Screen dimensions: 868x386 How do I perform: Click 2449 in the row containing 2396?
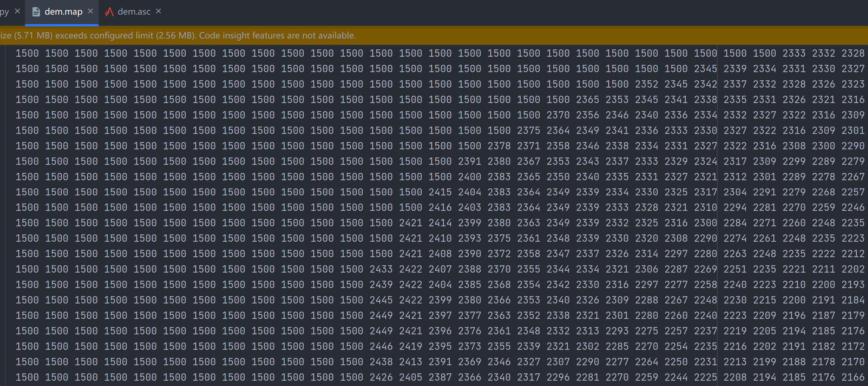pos(381,331)
